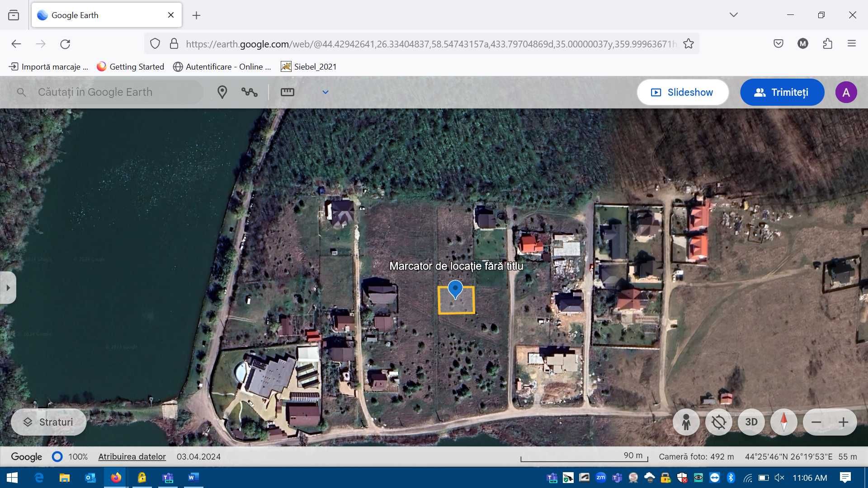
Task: Click the 90 m scale bar
Action: 584,457
